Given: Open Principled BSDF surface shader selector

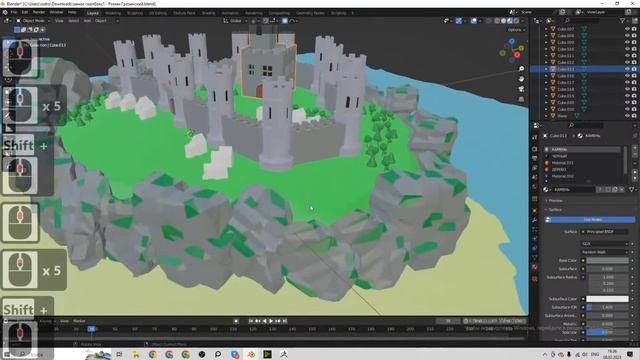Looking at the screenshot, I should coord(604,232).
